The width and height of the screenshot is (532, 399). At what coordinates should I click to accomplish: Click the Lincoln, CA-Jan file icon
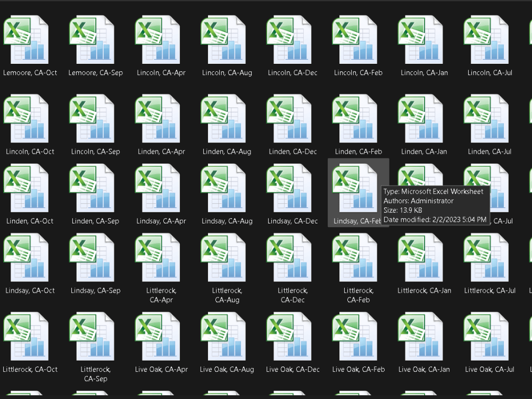pyautogui.click(x=421, y=40)
